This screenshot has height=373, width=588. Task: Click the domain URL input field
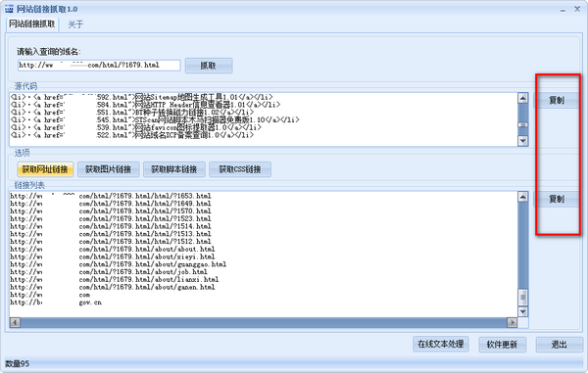click(99, 66)
